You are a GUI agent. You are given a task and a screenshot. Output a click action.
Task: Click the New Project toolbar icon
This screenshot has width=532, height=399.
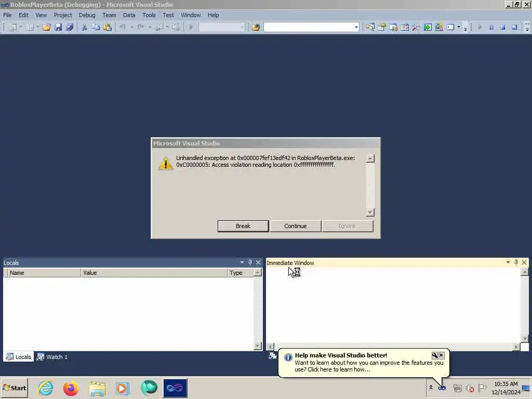12,27
